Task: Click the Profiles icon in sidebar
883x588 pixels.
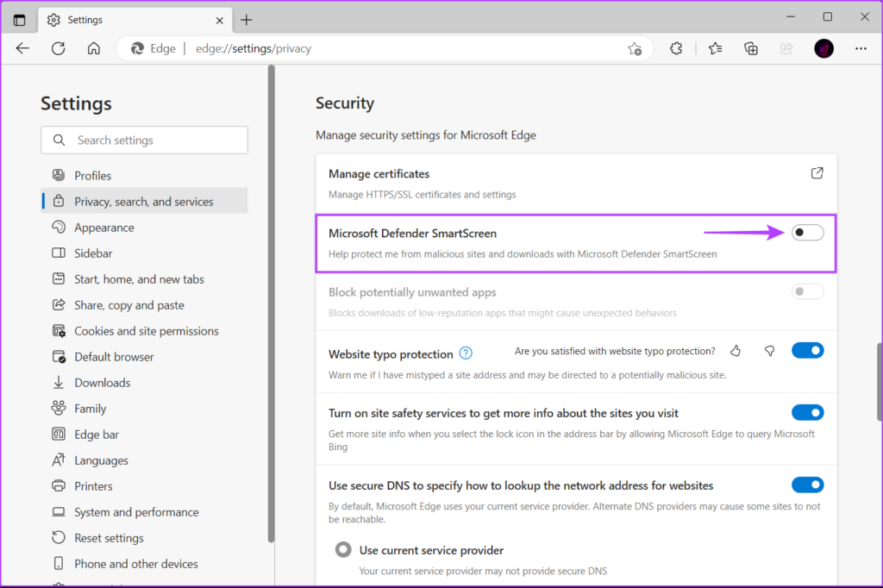Action: coord(59,175)
